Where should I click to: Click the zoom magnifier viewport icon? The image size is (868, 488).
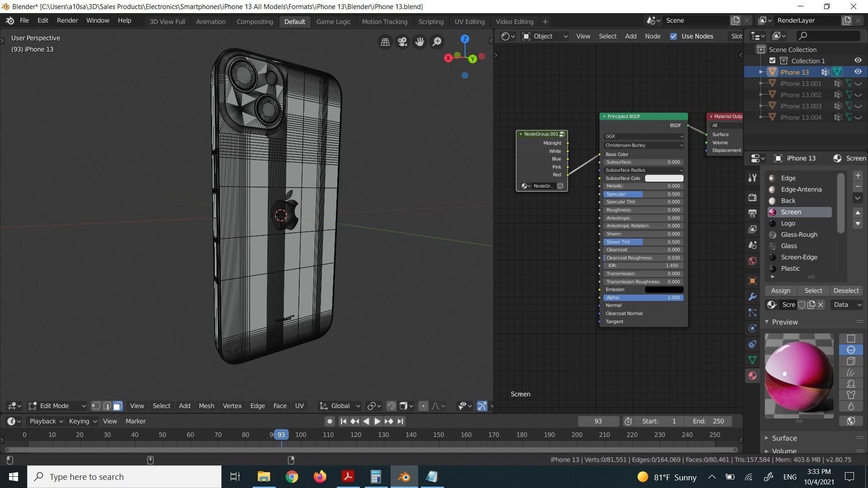[437, 42]
